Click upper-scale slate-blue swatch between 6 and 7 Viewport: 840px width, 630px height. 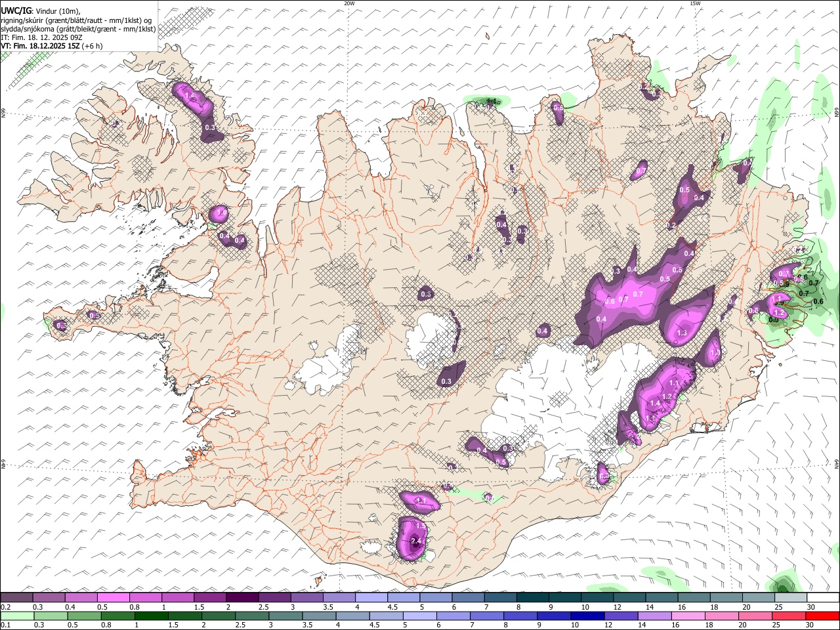[469, 597]
